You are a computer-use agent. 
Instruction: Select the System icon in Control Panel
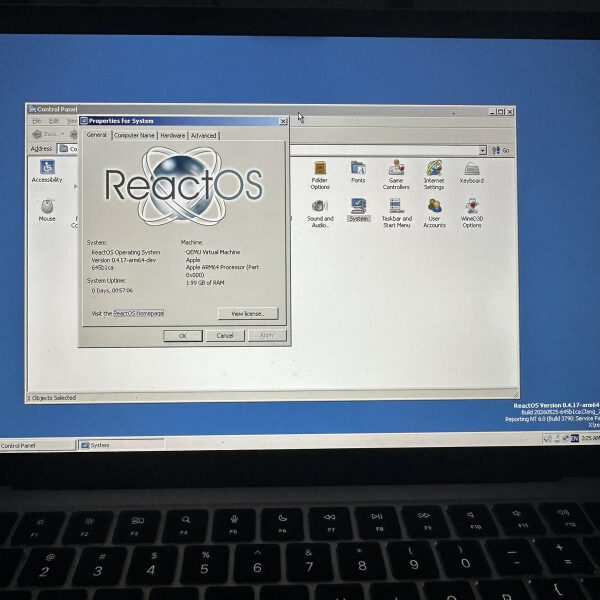[x=359, y=210]
